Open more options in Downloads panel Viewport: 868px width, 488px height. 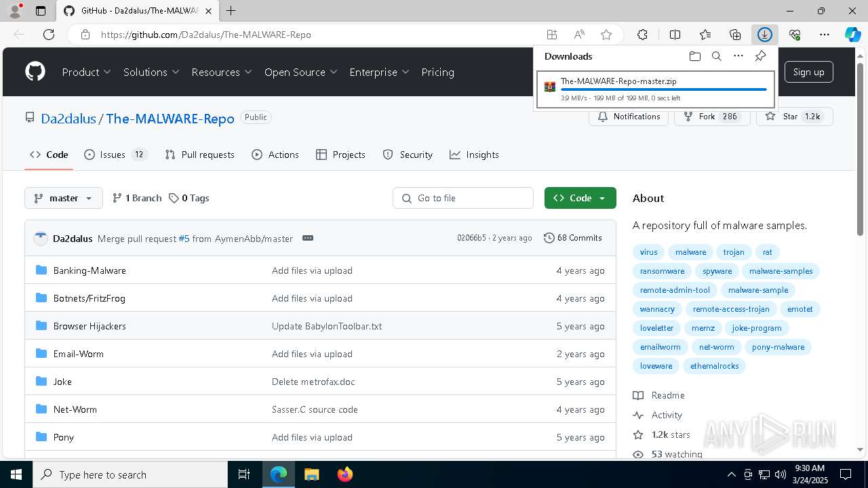(738, 56)
